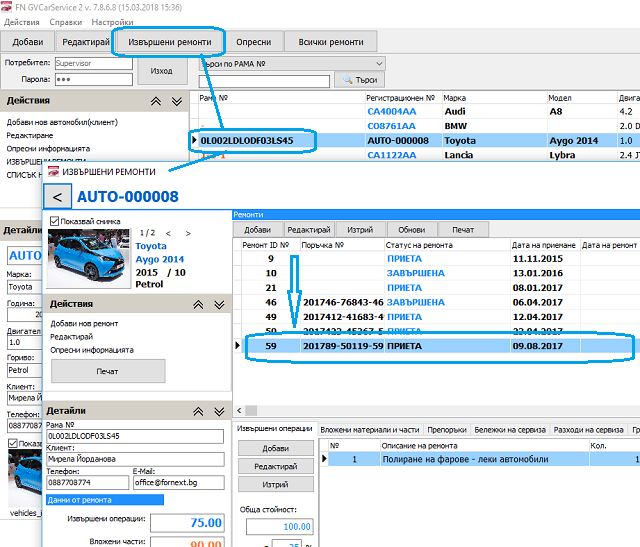
Task: Click Добави in Ремонти toolbar
Action: tap(258, 230)
